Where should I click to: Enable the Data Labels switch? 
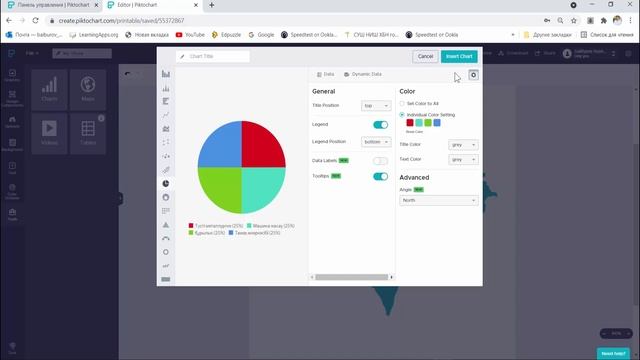tap(380, 161)
